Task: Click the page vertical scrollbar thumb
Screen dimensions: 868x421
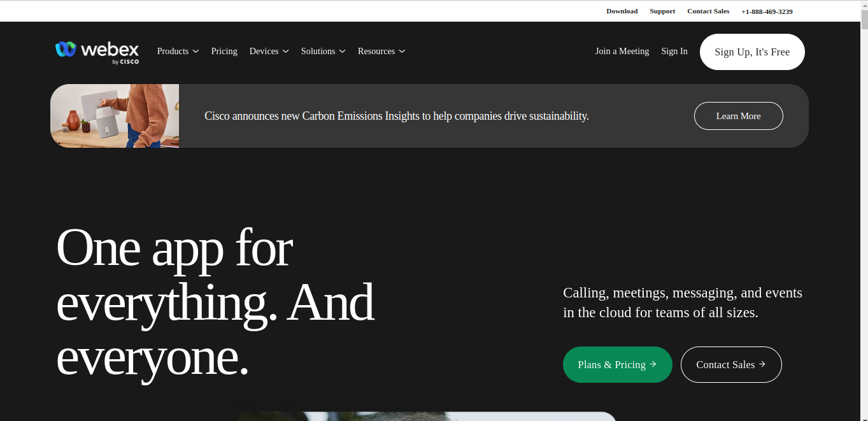Action: tap(864, 20)
